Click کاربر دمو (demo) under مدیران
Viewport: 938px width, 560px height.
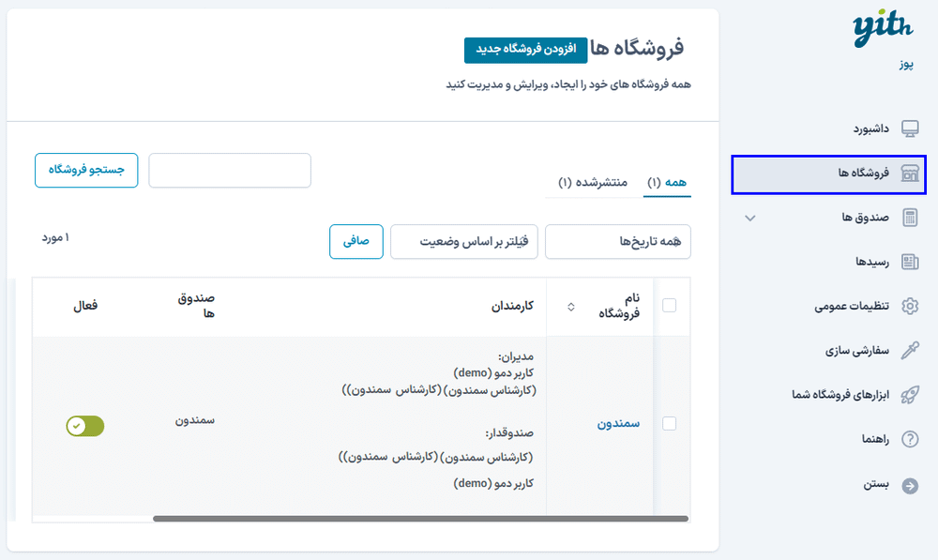493,373
